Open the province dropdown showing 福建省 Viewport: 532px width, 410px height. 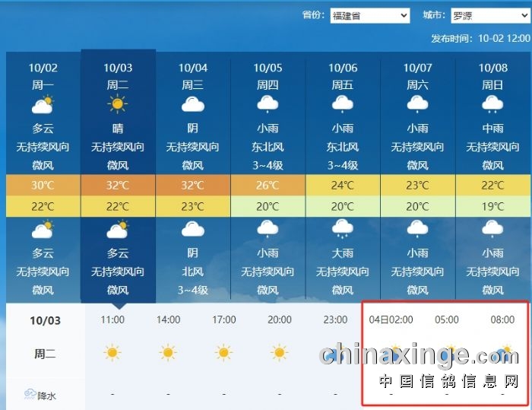click(369, 15)
